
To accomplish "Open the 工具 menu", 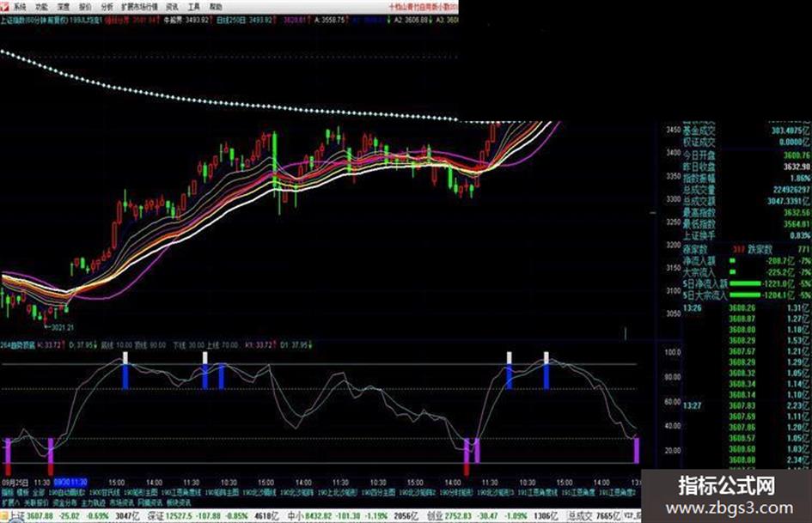I will click(193, 7).
